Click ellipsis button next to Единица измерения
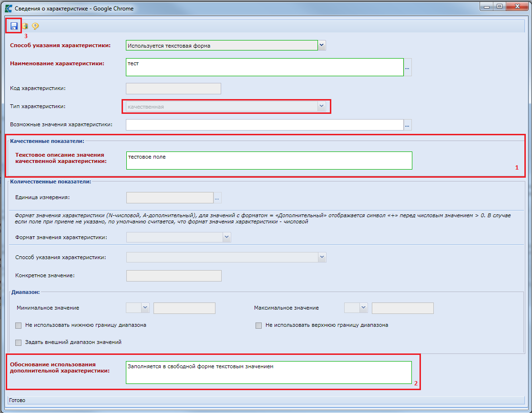 point(217,198)
